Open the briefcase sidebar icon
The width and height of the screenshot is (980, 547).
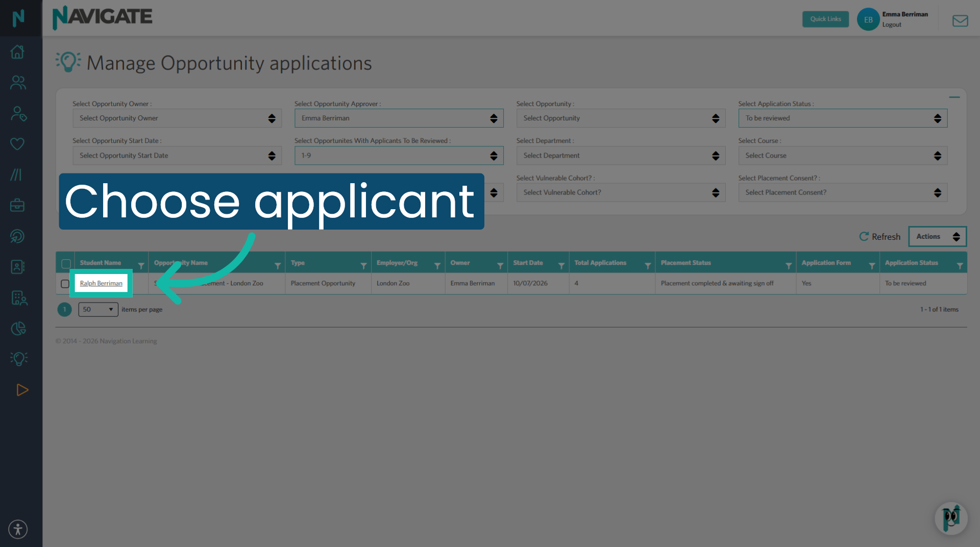17,205
